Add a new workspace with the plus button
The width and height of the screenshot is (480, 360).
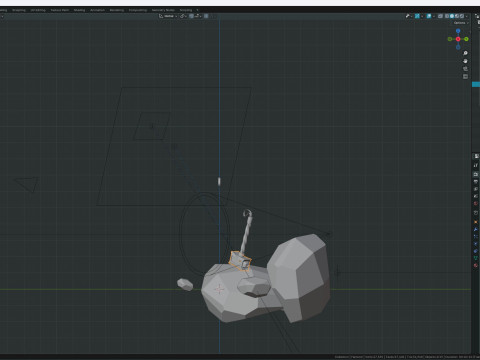(x=197, y=10)
